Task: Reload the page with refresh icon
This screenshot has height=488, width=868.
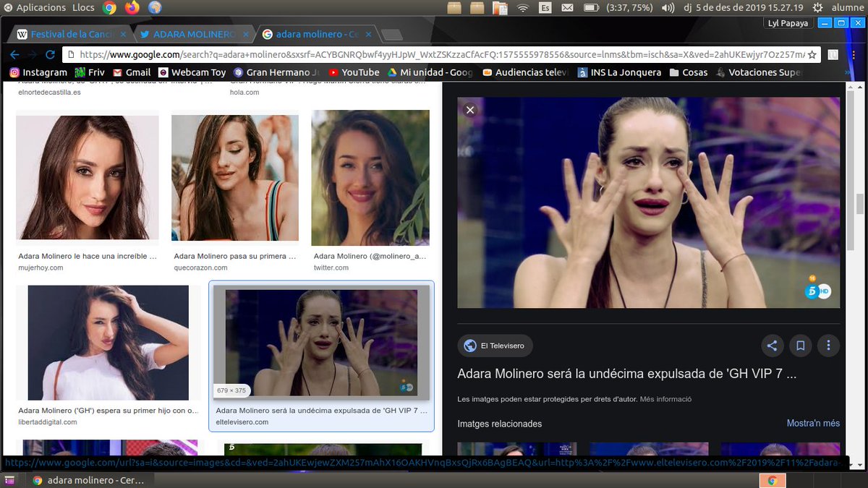Action: point(50,54)
